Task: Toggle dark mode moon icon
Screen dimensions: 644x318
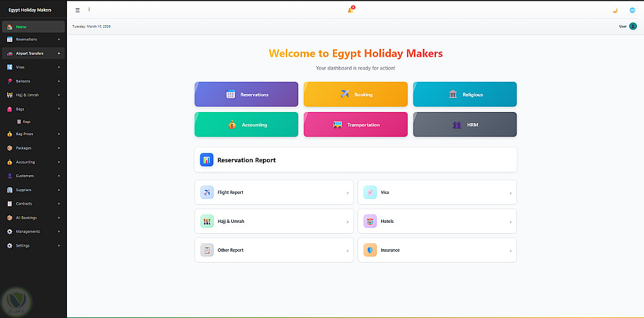Action: [615, 10]
